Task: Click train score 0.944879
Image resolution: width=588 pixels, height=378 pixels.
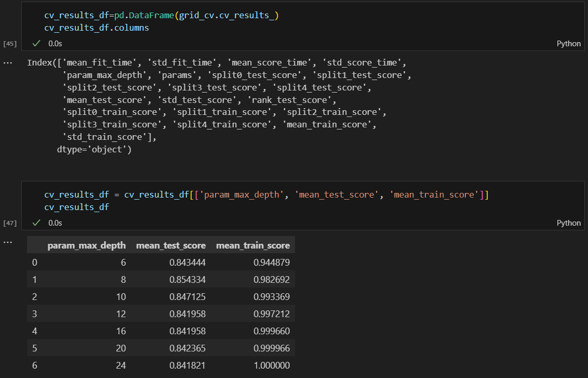Action: (x=272, y=263)
